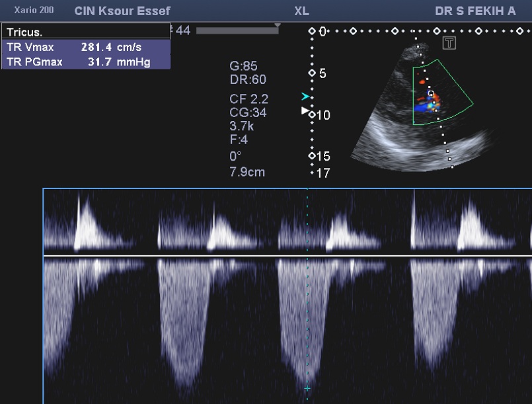532x404 pixels.
Task: Click the G:85 gain readout
Action: (x=243, y=65)
